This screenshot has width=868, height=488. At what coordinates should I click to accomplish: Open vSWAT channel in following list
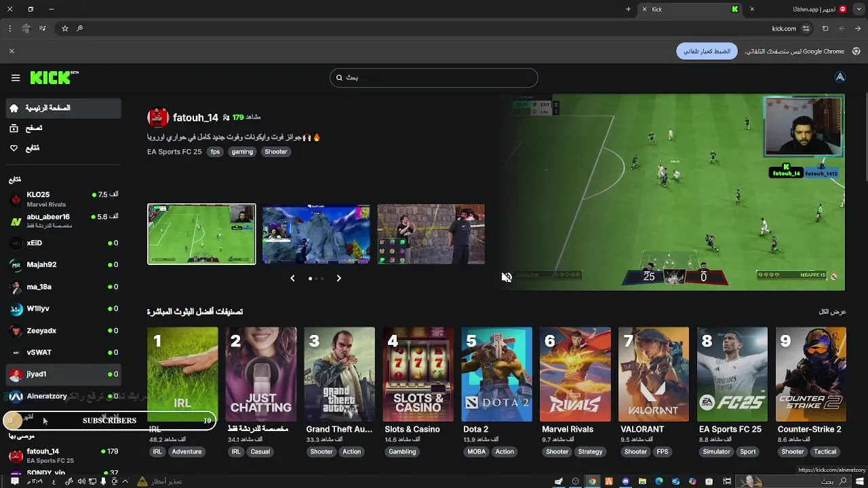point(64,352)
